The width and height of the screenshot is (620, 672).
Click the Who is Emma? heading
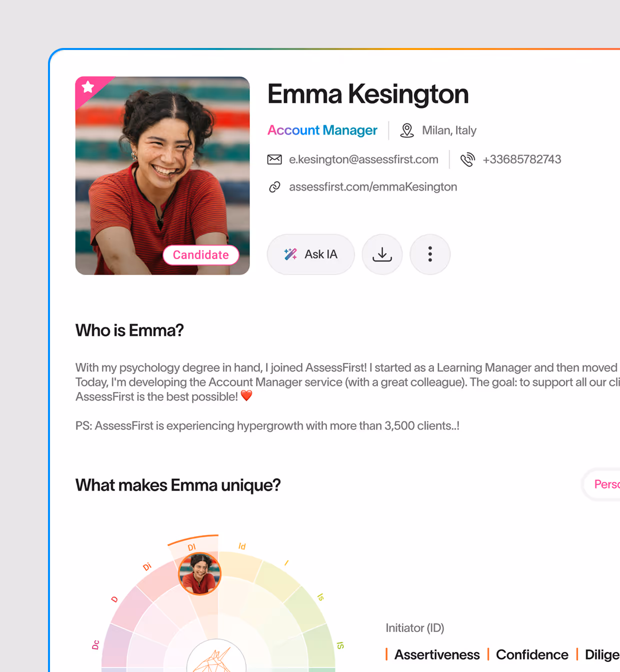tap(129, 330)
